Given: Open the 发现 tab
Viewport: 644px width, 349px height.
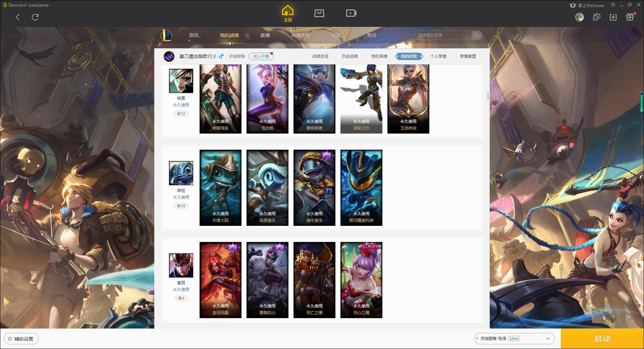Looking at the screenshot, I should pos(336,35).
